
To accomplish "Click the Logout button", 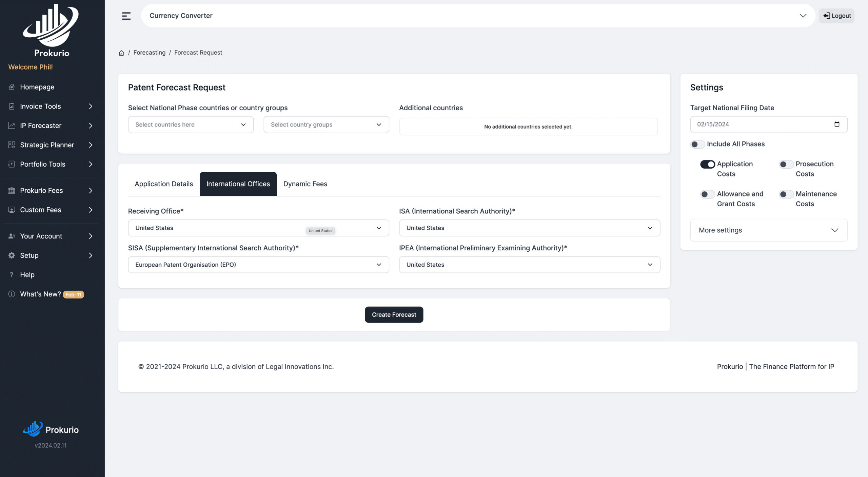I will pyautogui.click(x=837, y=16).
